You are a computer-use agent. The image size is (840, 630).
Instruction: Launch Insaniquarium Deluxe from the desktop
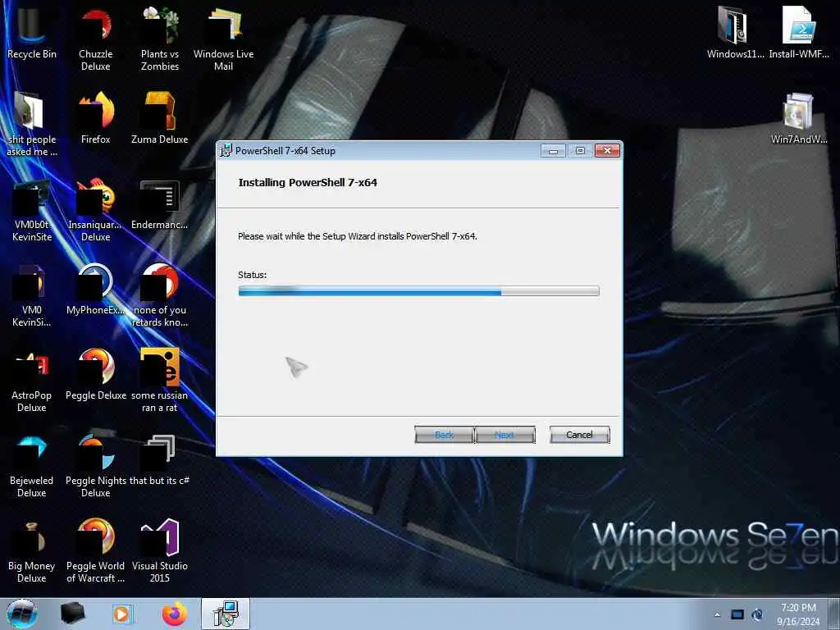tap(95, 210)
